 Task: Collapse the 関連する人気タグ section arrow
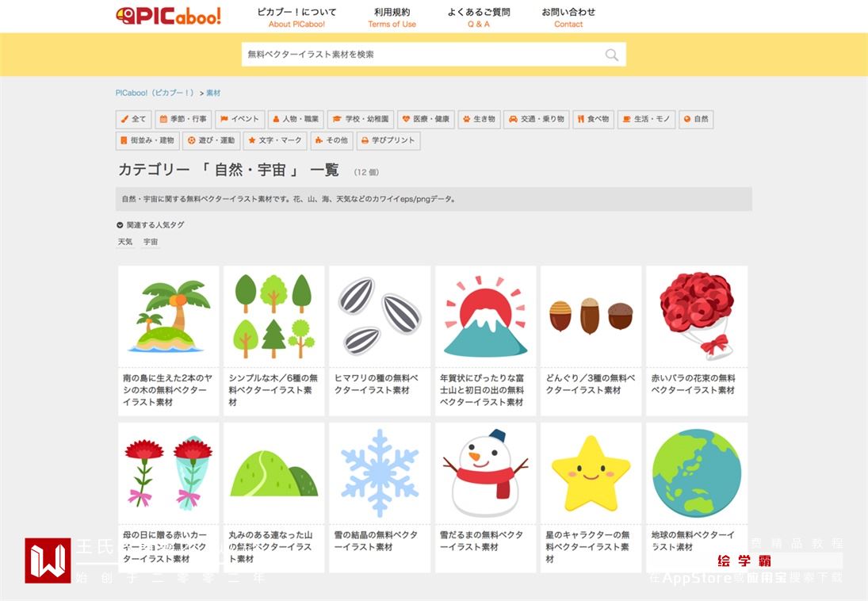click(120, 225)
